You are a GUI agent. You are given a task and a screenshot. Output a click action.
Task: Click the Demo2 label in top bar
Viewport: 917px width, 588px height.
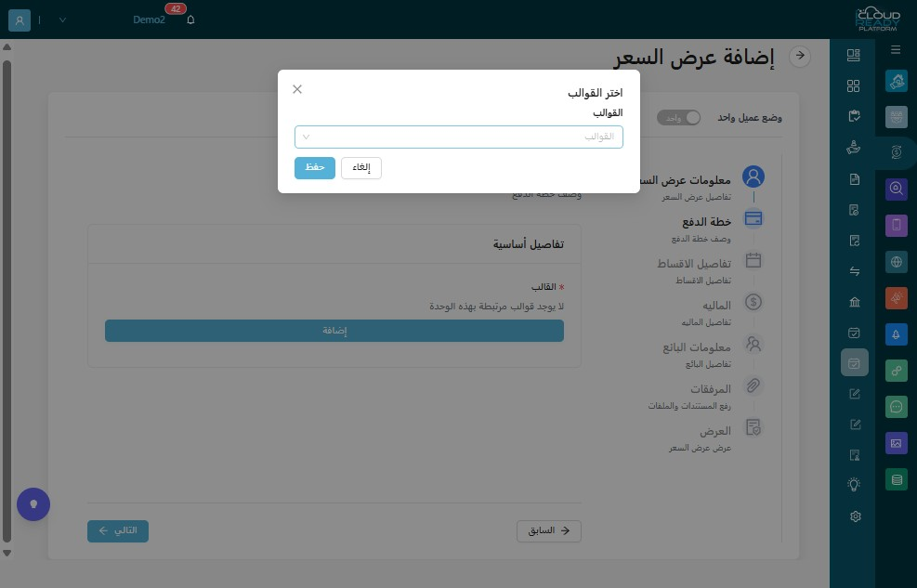149,20
